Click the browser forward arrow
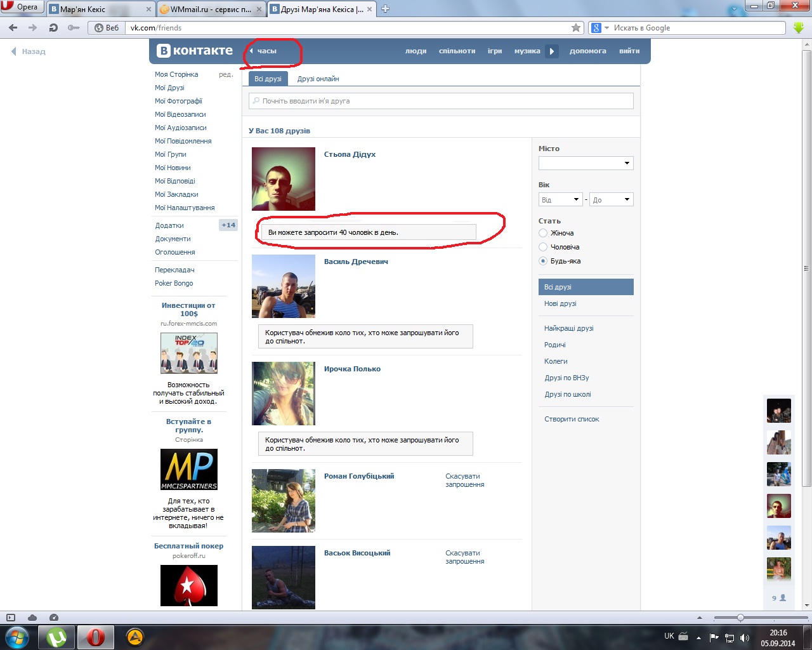812x650 pixels. tap(33, 28)
